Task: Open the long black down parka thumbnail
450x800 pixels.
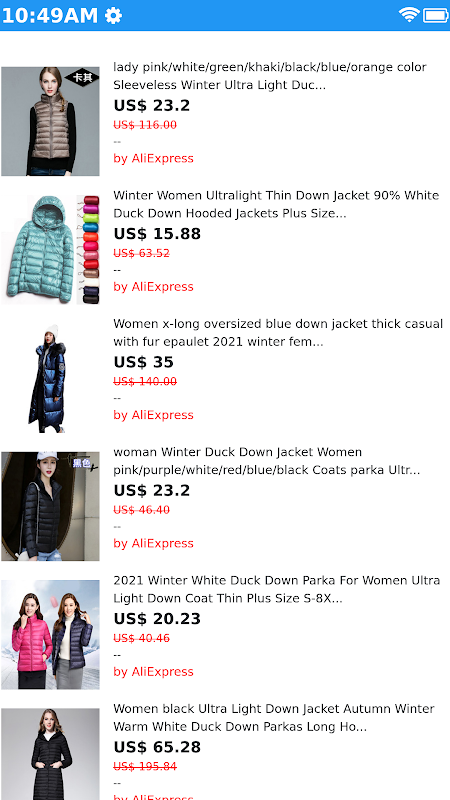Action: click(50, 754)
